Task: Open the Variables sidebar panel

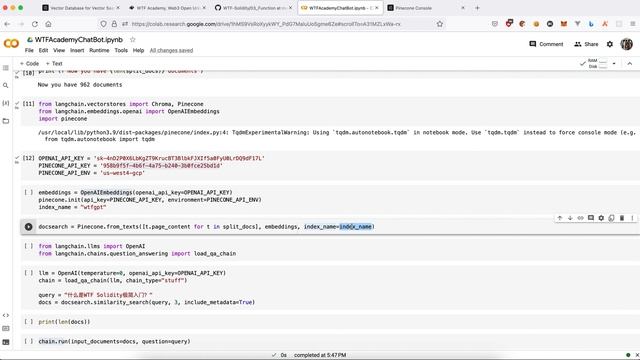Action: pos(6,103)
